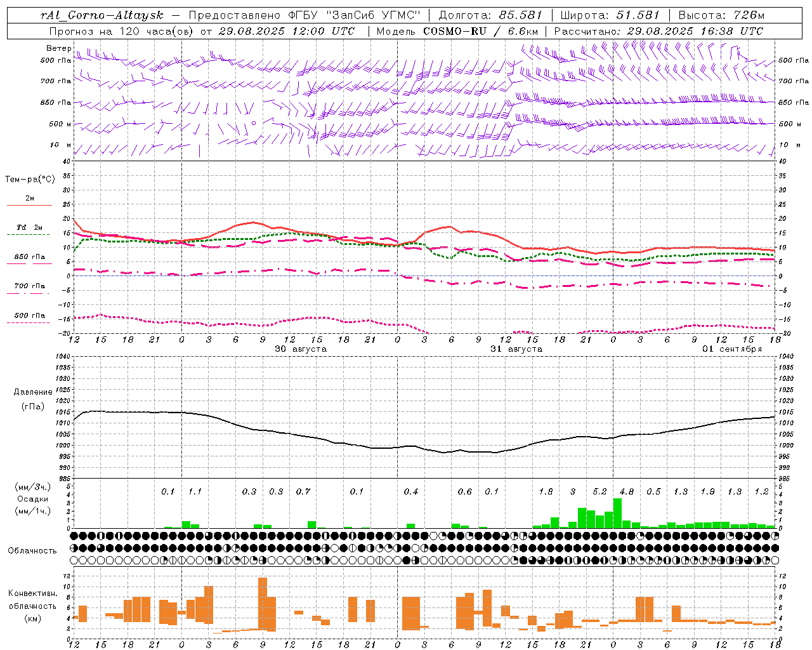812x650 pixels.
Task: Click the (мм/1ч.) precipitation unit label
Action: coord(34,511)
